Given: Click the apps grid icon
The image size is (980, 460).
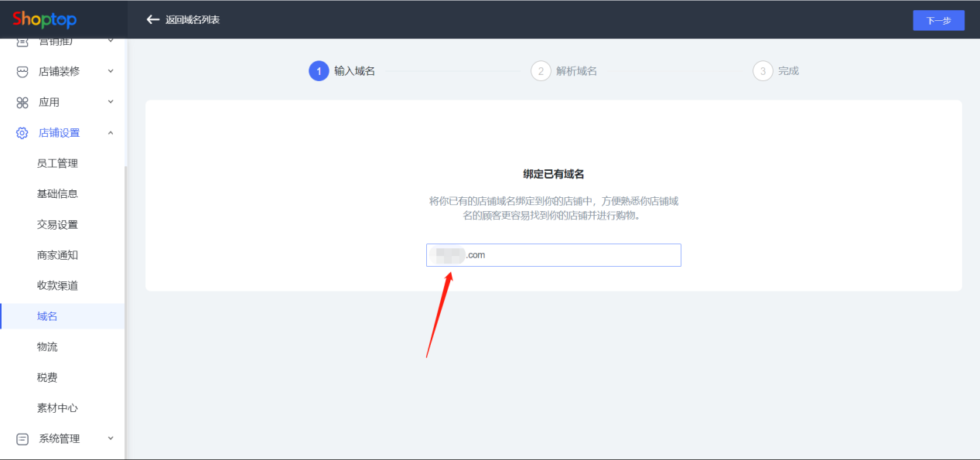Looking at the screenshot, I should 22,102.
